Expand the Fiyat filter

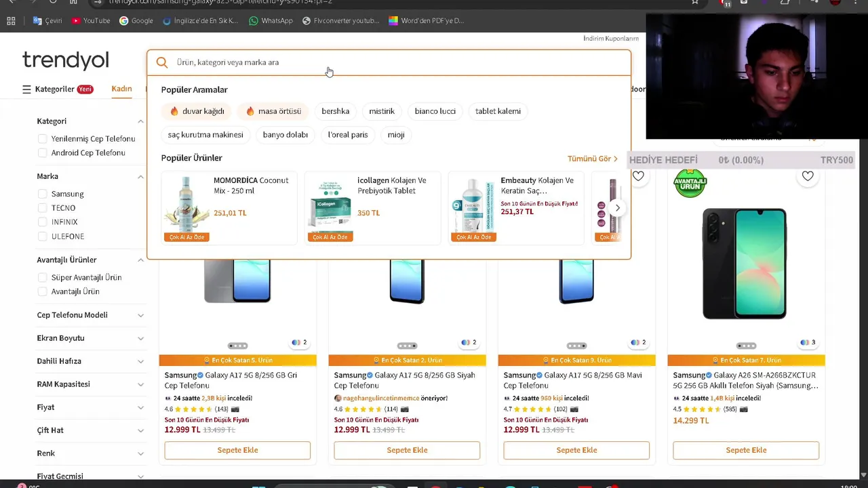point(140,407)
